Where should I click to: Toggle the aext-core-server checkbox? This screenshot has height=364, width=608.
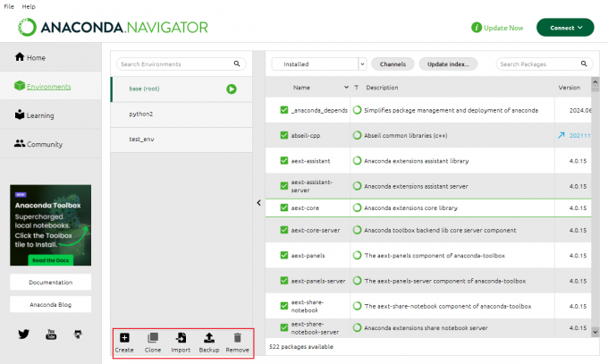tap(284, 230)
